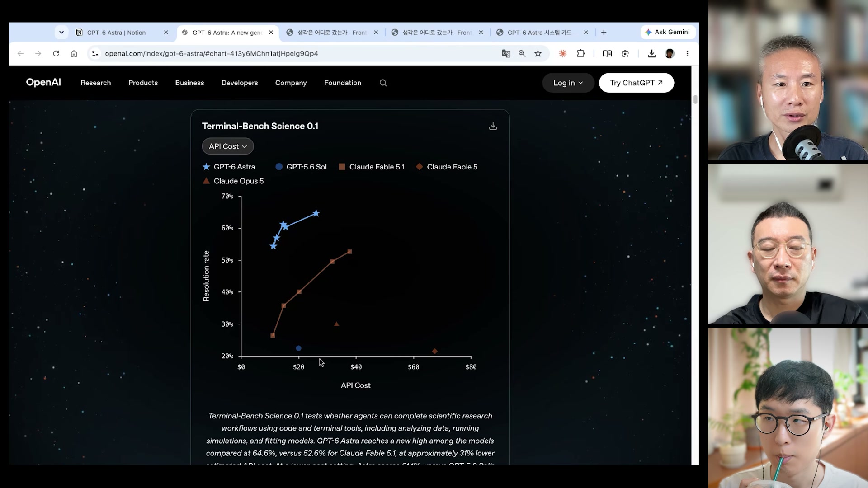
Task: Bookmark this page with the star icon
Action: click(538, 53)
